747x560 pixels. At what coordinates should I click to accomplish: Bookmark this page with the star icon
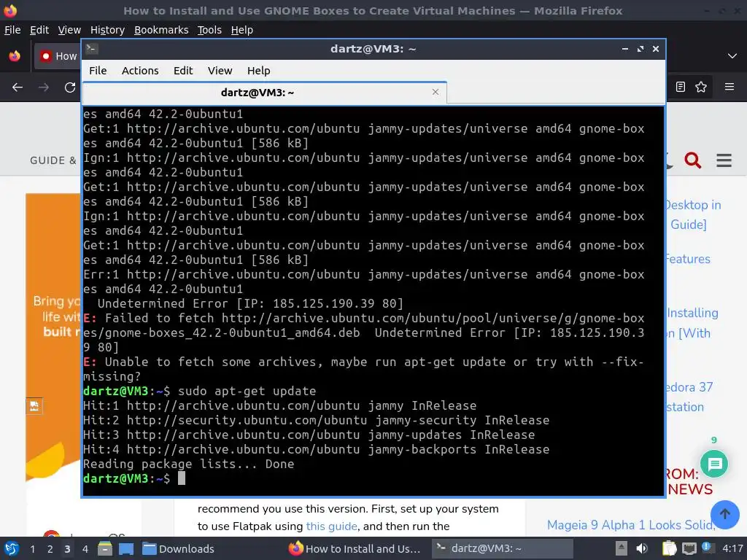click(701, 87)
